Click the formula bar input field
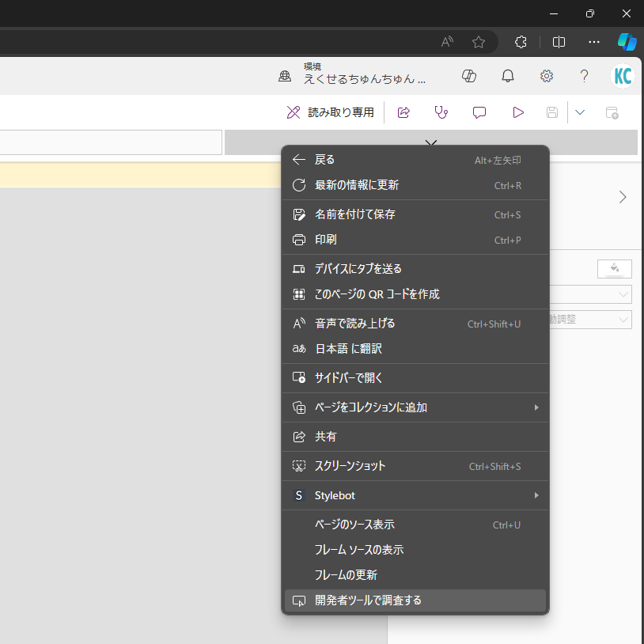 click(111, 142)
